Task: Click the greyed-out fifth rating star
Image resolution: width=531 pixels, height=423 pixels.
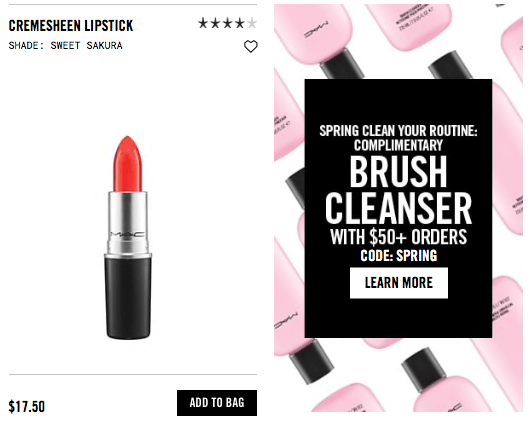Action: click(252, 23)
